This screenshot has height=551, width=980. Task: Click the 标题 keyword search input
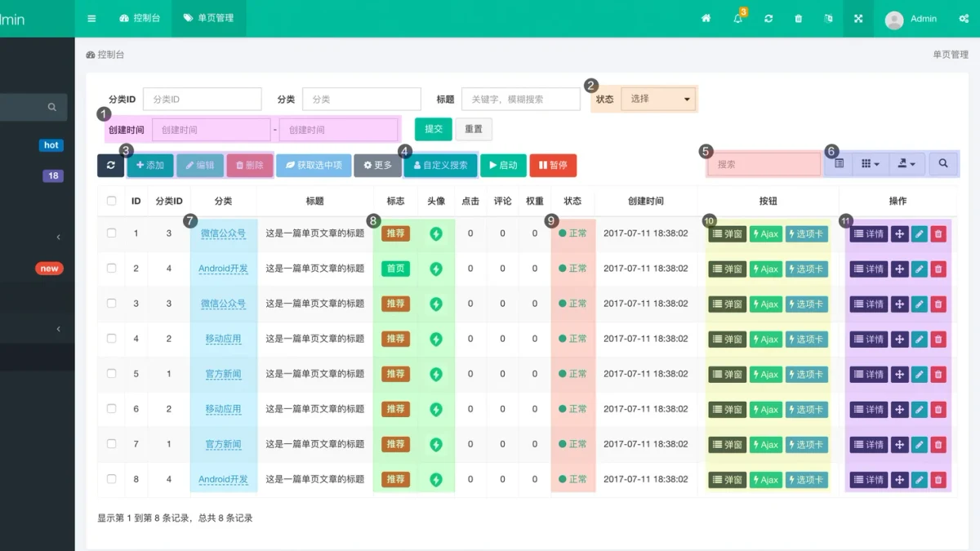click(x=520, y=99)
